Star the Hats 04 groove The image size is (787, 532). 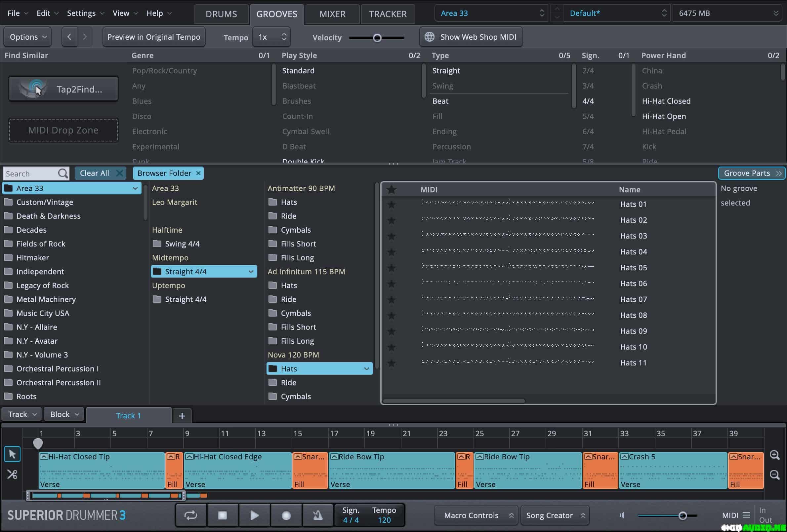click(x=392, y=252)
